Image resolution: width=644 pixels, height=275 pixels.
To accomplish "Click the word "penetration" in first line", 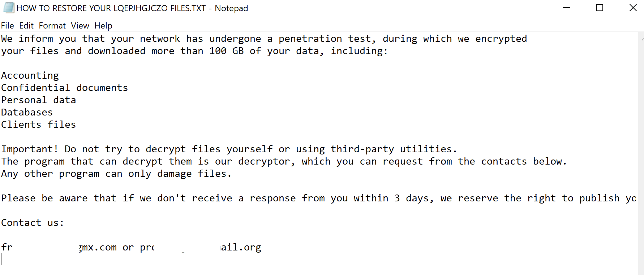I will [x=310, y=39].
